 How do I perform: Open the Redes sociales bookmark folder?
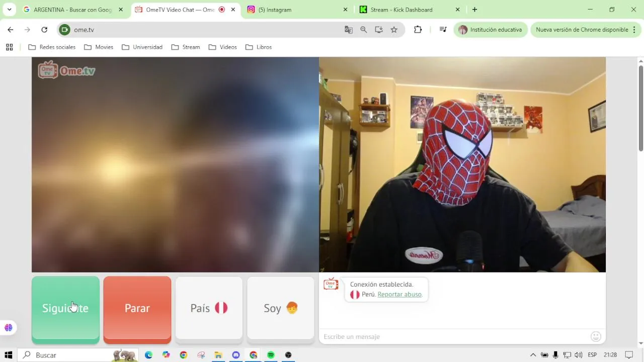[52, 47]
